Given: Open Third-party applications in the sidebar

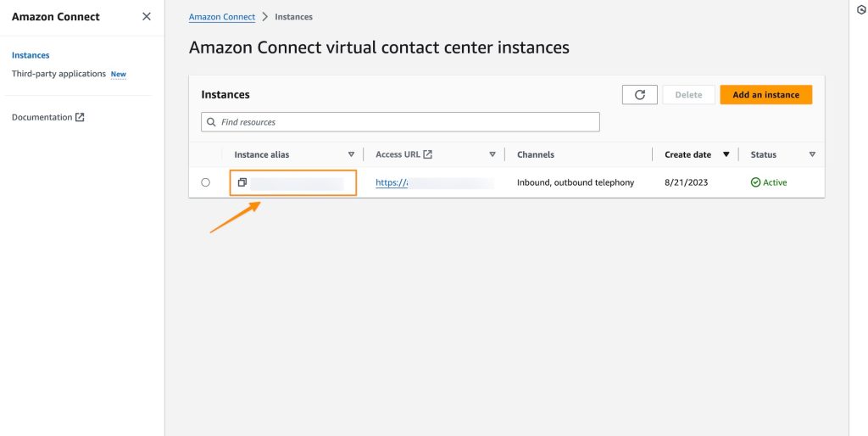Looking at the screenshot, I should pos(58,74).
